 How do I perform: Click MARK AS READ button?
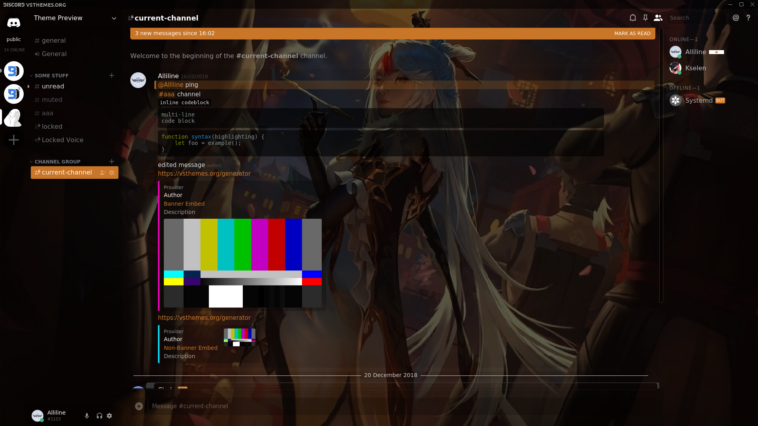click(x=632, y=33)
